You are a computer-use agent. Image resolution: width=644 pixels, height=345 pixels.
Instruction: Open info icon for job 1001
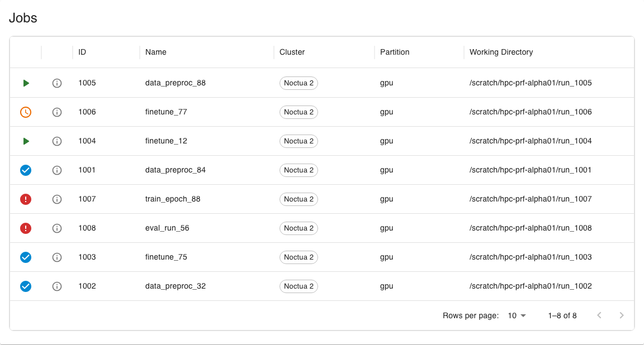coord(57,170)
